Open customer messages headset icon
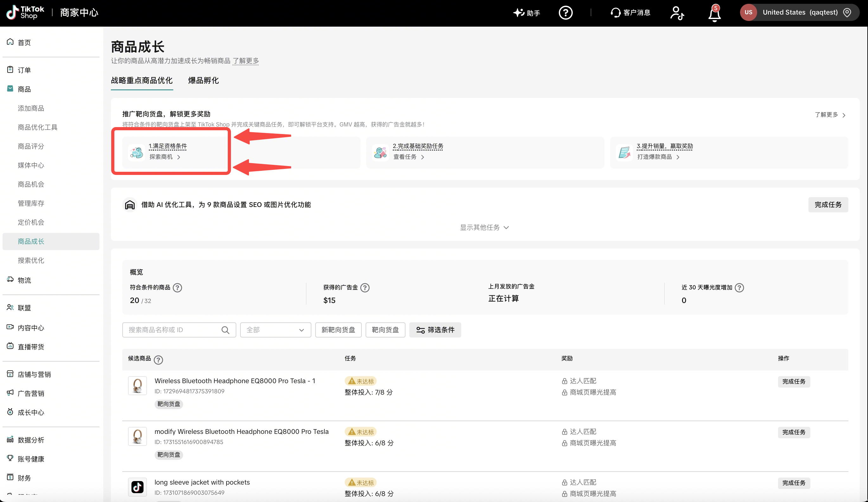The width and height of the screenshot is (868, 502). (615, 13)
